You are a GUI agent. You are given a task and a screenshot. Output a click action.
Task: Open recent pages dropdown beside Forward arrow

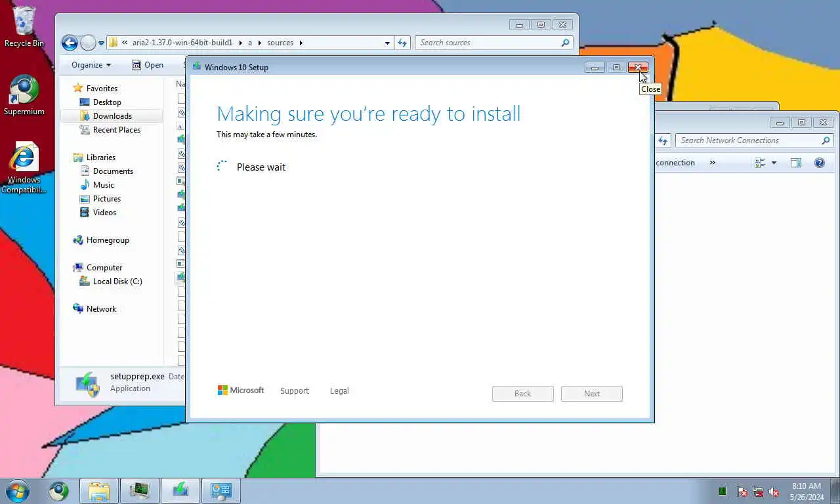101,43
